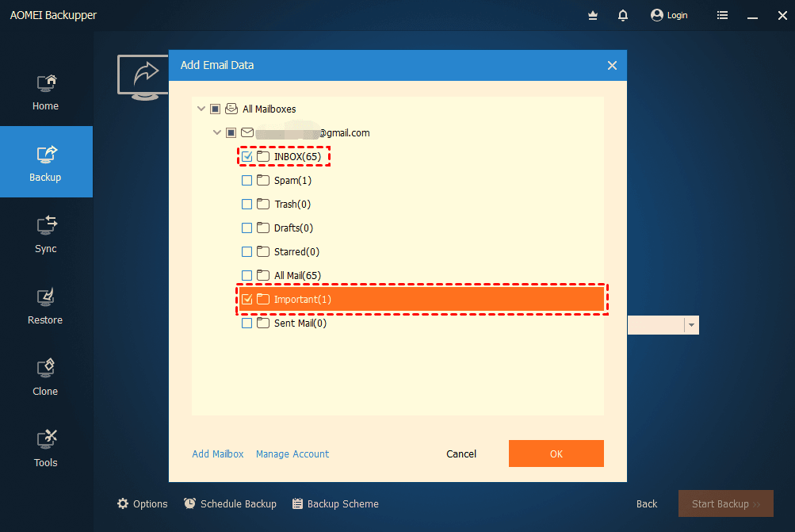This screenshot has width=795, height=532.
Task: Select the Spam(1) label text
Action: pyautogui.click(x=292, y=181)
